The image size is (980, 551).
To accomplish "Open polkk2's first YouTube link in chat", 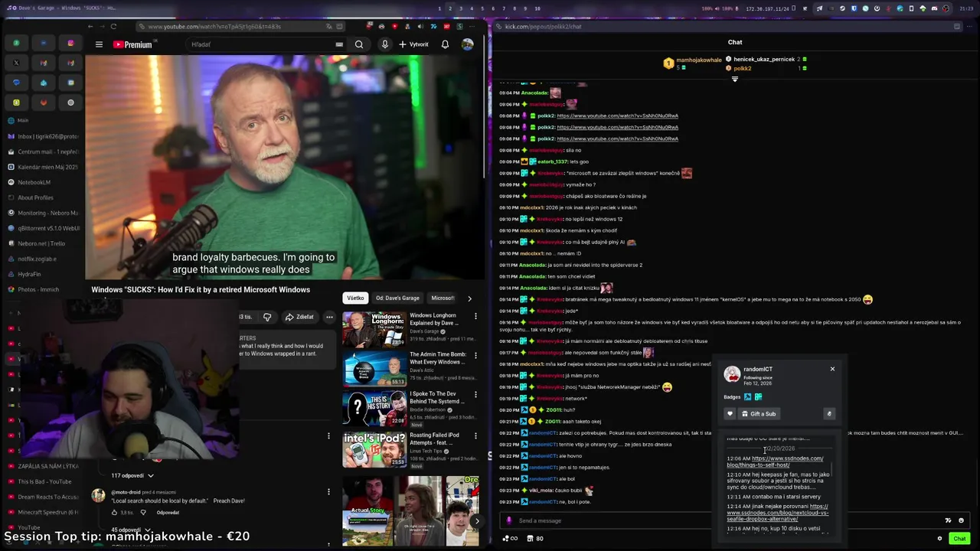I will 617,116.
